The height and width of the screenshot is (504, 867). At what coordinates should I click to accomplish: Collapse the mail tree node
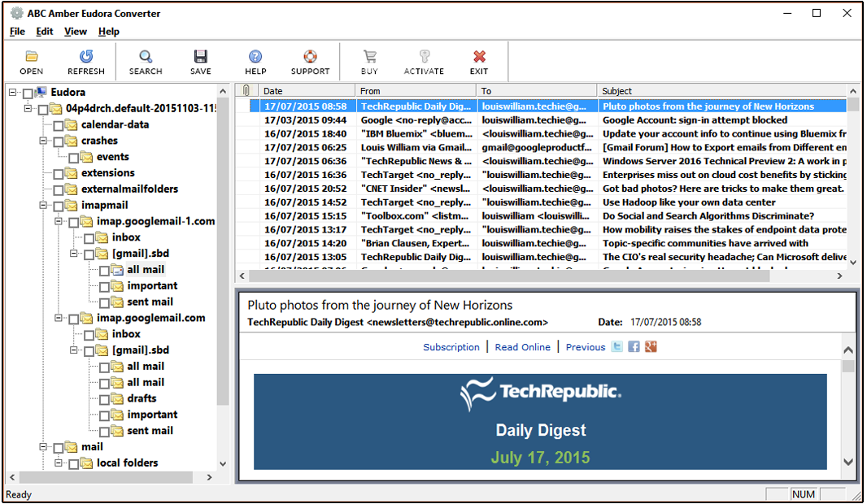coord(43,447)
